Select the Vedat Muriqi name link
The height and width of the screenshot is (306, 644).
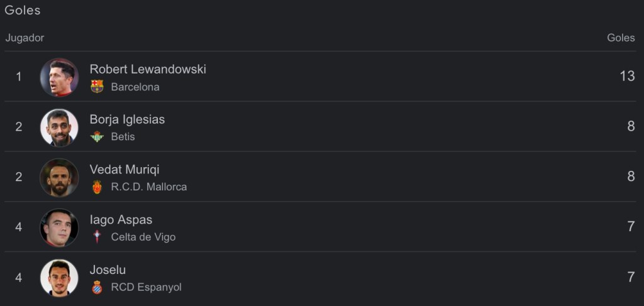click(x=125, y=170)
